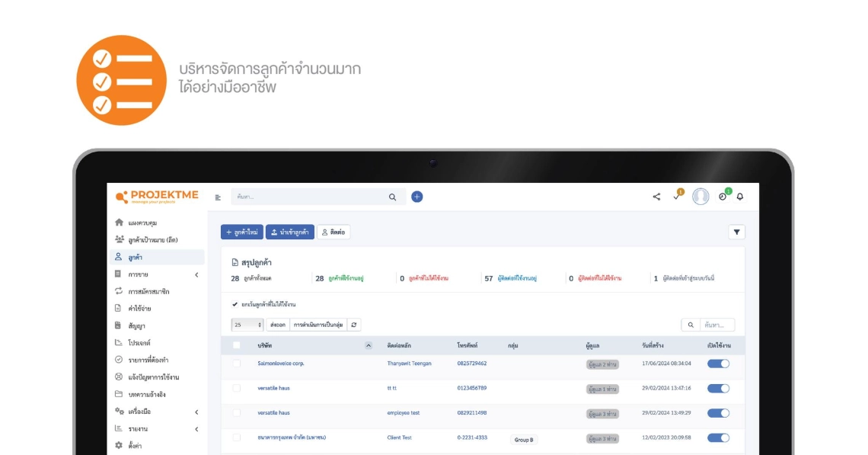Screen dimensions: 868x455
Task: Open โปรเจกต์ from the sidebar
Action: 139,343
